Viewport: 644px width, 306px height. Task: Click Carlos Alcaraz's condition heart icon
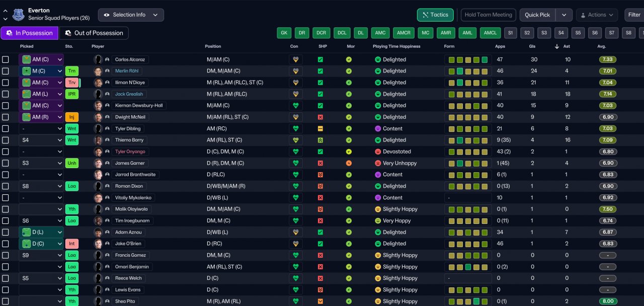click(295, 59)
